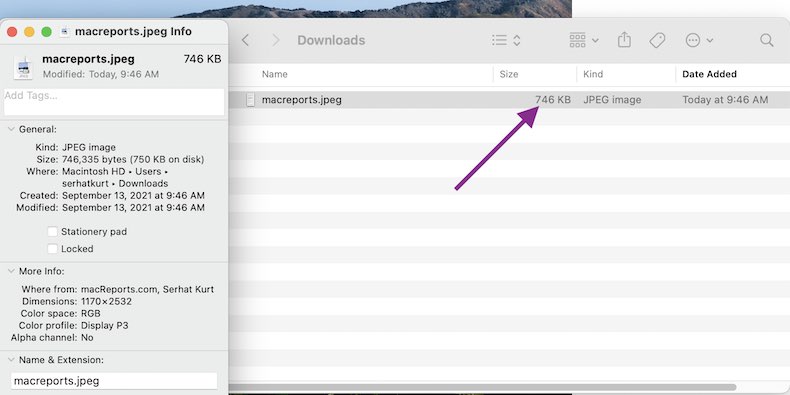
Task: Enable the Locked checkbox
Action: (x=52, y=249)
